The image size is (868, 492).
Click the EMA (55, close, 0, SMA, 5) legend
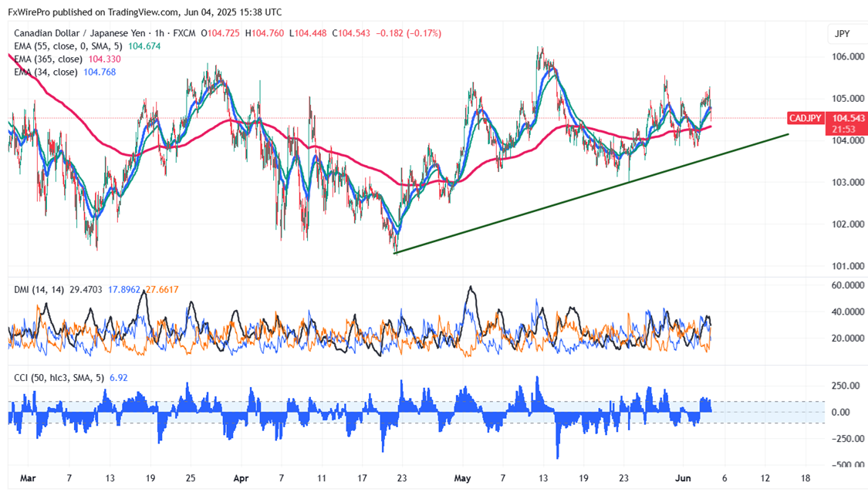click(68, 46)
